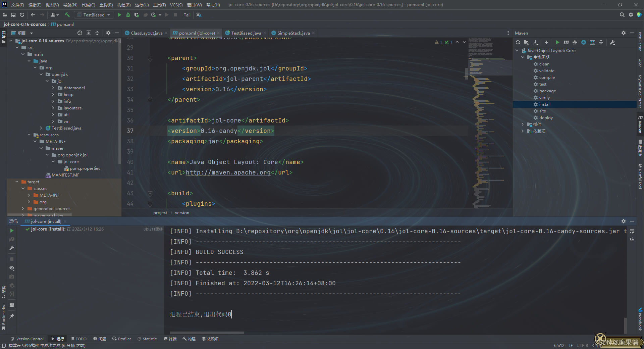
Task: Close the pom.xml (jol-core) tab
Action: 218,33
